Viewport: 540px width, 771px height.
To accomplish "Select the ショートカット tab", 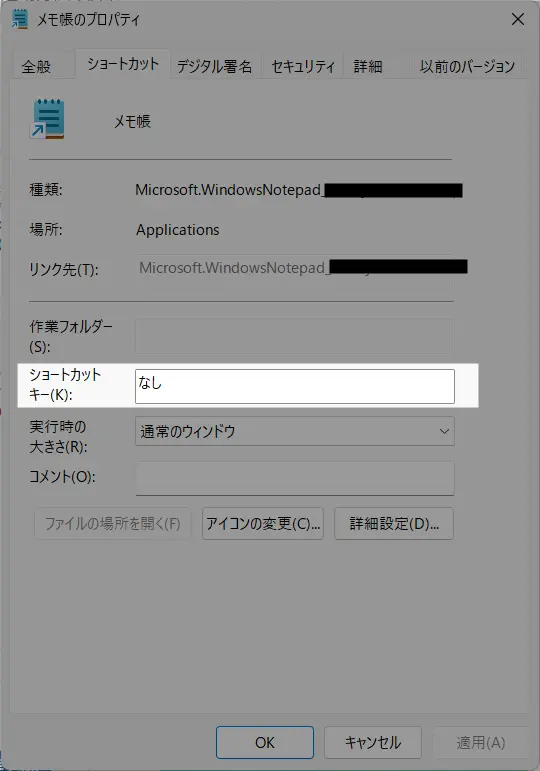I will click(123, 64).
